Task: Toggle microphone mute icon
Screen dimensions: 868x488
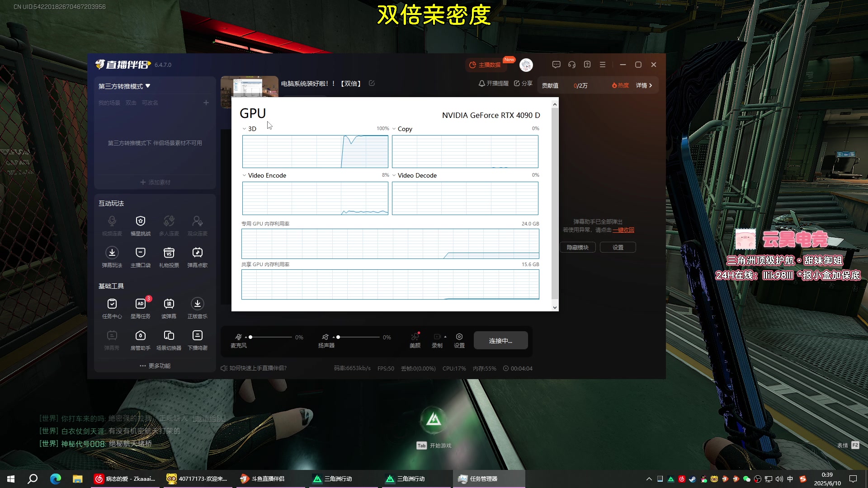Action: click(x=238, y=337)
